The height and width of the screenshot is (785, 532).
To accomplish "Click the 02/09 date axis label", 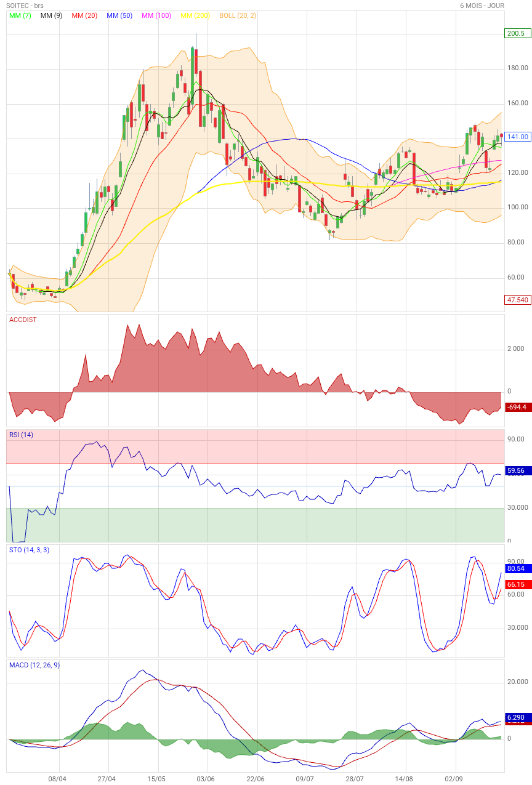I will pyautogui.click(x=454, y=778).
